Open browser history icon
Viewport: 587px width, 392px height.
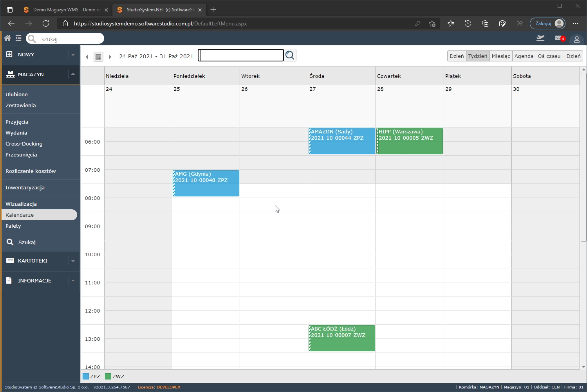468,23
